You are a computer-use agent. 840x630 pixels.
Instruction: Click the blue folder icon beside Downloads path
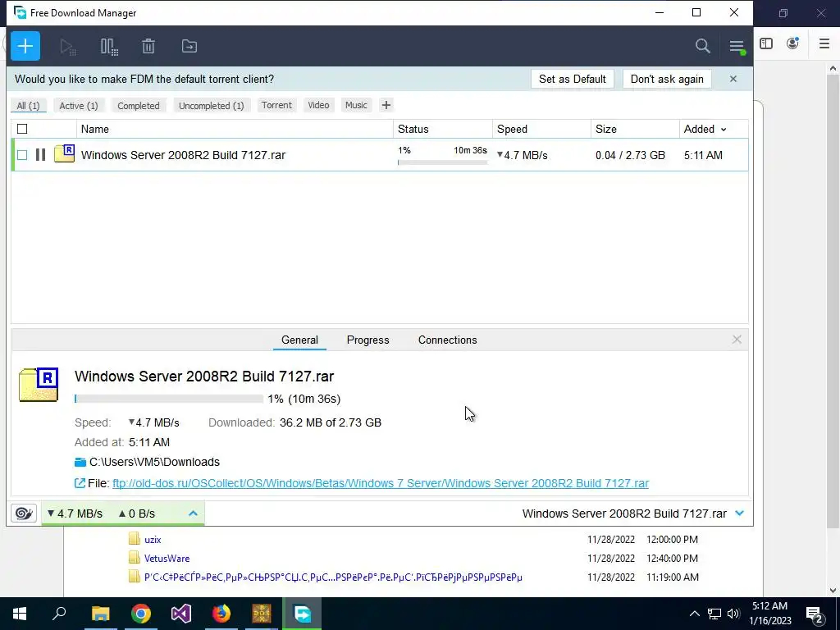[80, 462]
